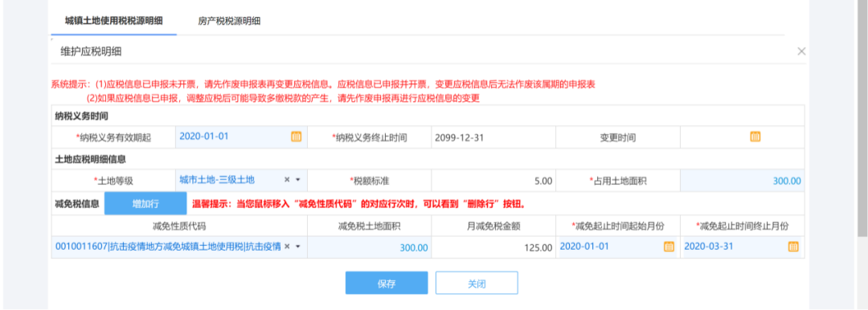
Task: Open calendar for 减免起止时间起始月份
Action: point(669,247)
